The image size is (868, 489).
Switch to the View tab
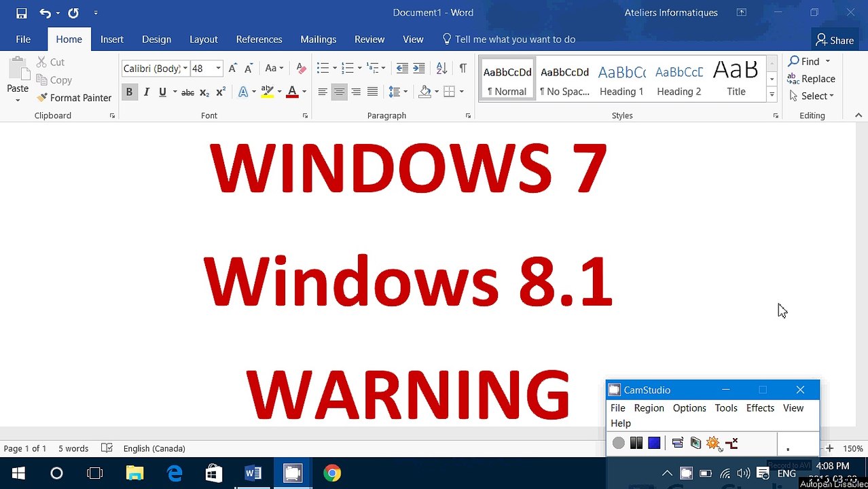click(x=413, y=39)
